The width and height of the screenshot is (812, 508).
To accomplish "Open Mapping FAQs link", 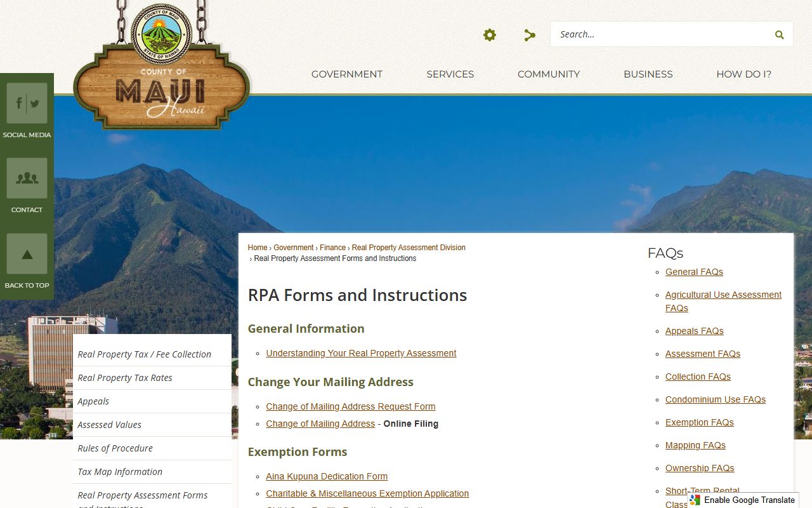I will (695, 445).
